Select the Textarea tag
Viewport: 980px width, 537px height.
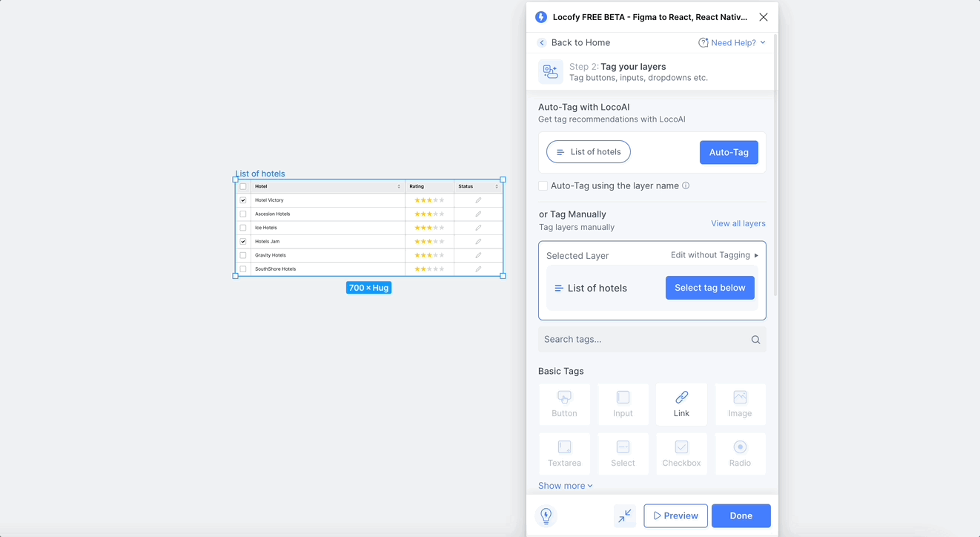[564, 453]
